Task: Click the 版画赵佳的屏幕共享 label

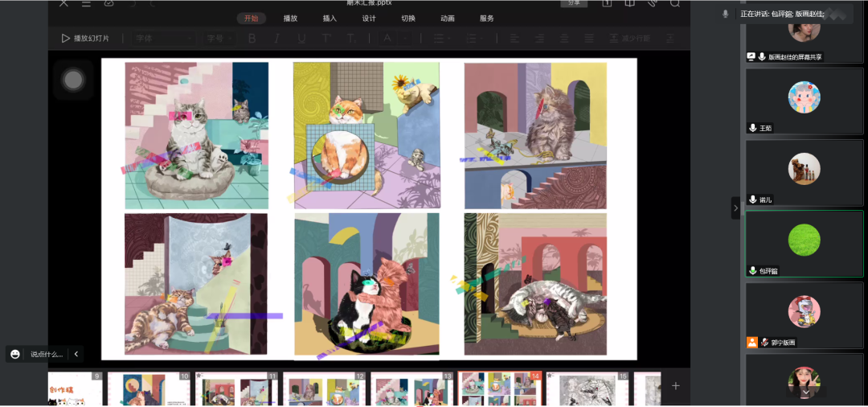Action: click(796, 57)
